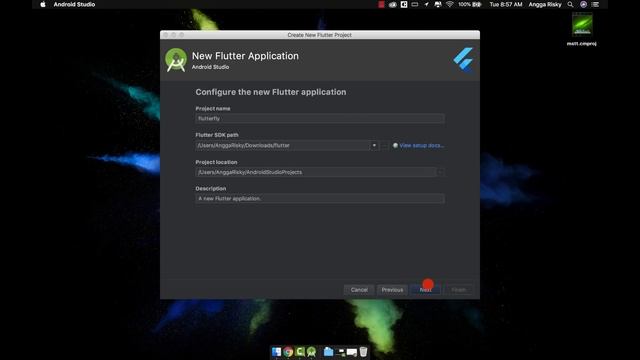Expand the Flutter SDK path dropdown arrow
The image size is (640, 360).
(374, 145)
